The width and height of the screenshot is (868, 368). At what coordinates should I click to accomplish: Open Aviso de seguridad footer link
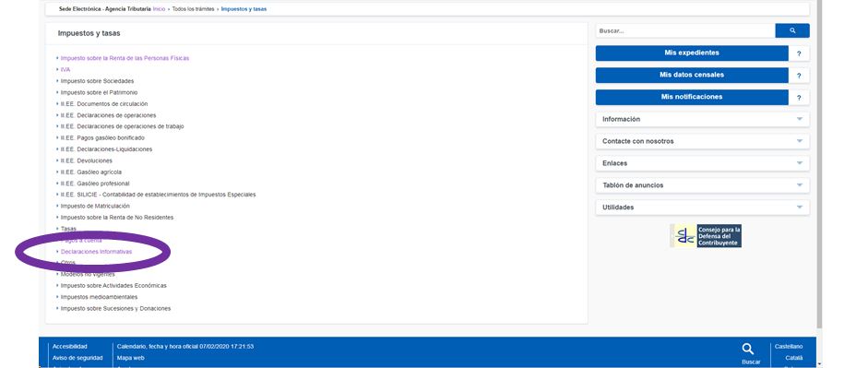click(77, 358)
